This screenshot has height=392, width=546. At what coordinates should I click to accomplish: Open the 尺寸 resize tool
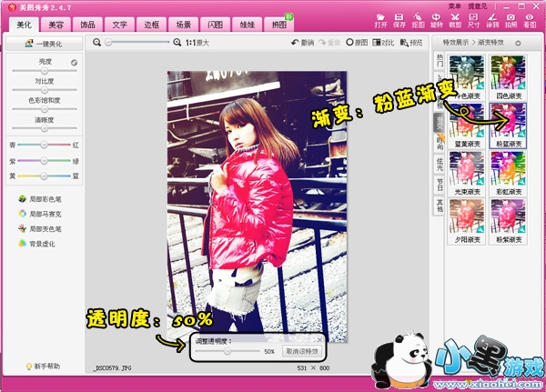(473, 21)
